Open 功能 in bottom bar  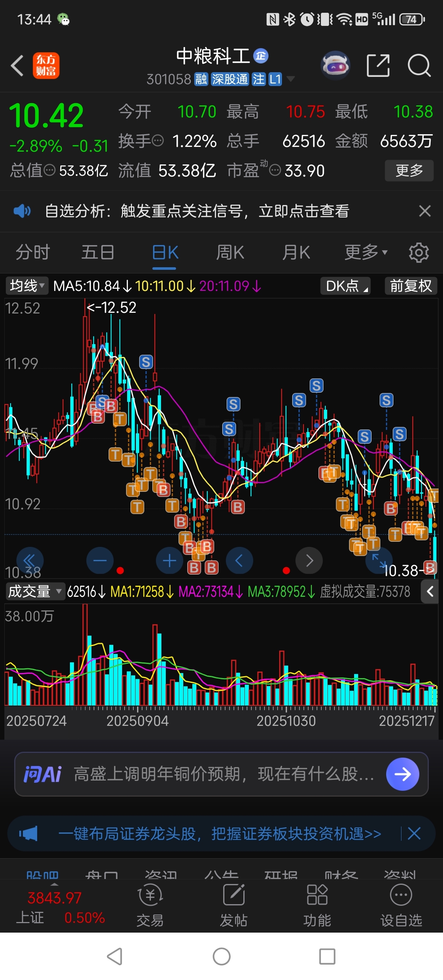[317, 905]
